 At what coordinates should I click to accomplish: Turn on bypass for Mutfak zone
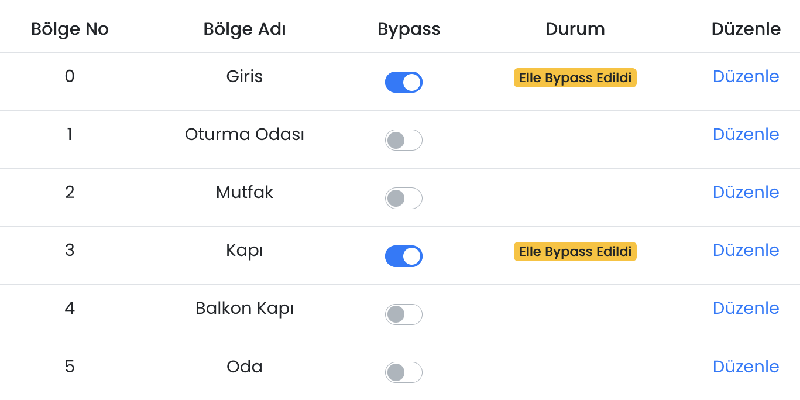(404, 198)
